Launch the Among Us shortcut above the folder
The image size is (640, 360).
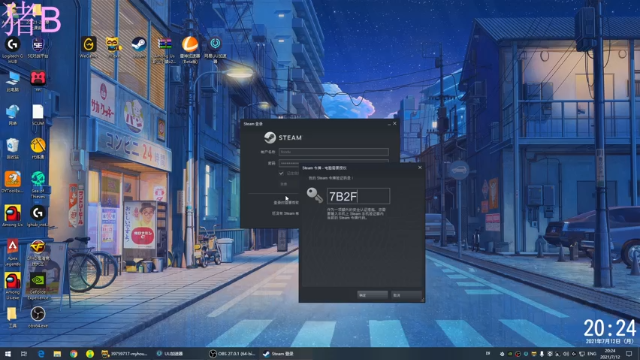click(13, 281)
